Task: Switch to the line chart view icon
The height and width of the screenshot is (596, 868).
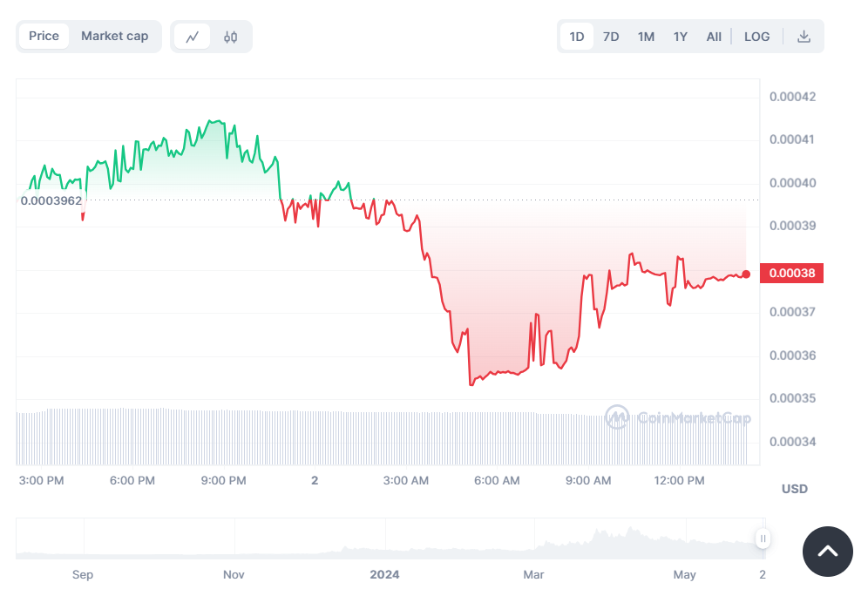Action: point(192,37)
